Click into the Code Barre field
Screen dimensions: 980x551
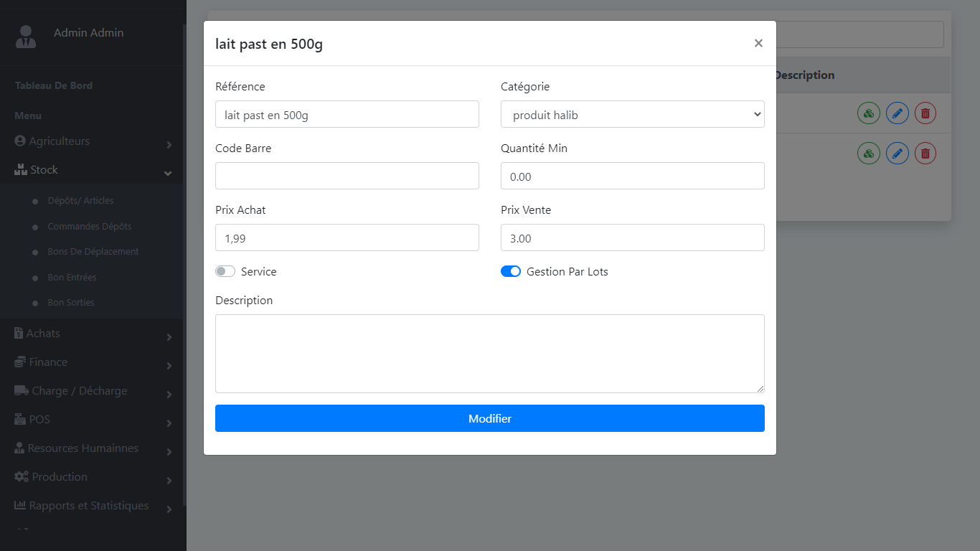point(347,176)
